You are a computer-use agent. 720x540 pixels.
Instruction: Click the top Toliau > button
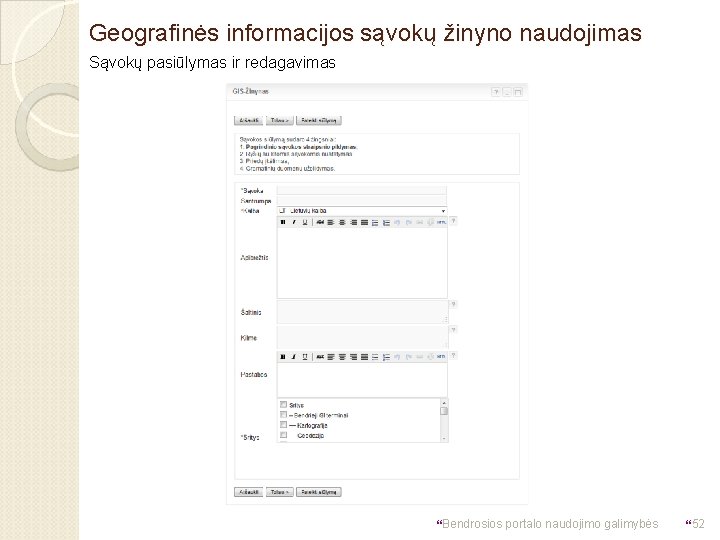click(x=280, y=120)
